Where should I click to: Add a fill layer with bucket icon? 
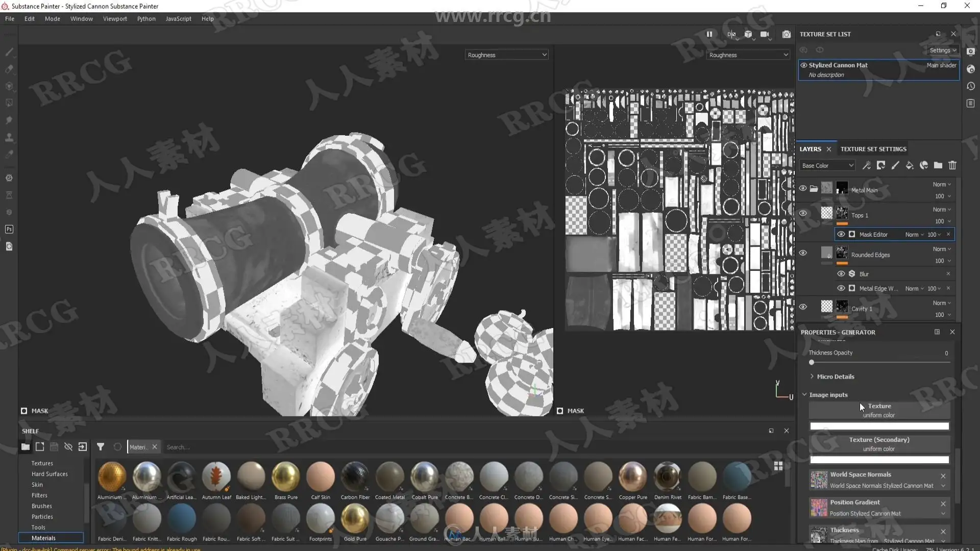(909, 165)
